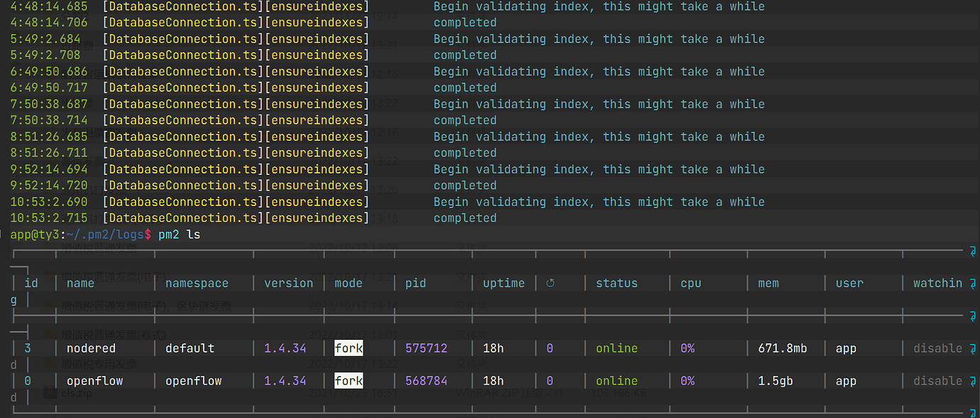
Task: Click the line-wrap arrow beside the watching header
Action: coord(974,282)
